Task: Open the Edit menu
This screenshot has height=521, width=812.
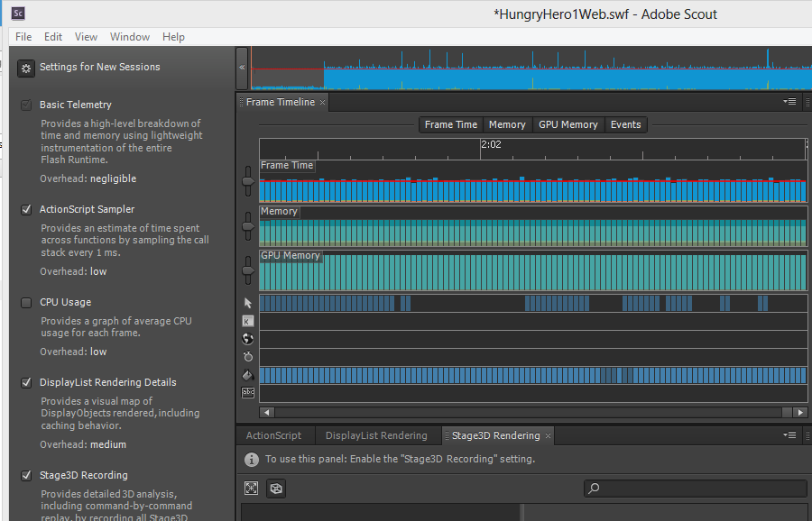Action: pos(53,37)
